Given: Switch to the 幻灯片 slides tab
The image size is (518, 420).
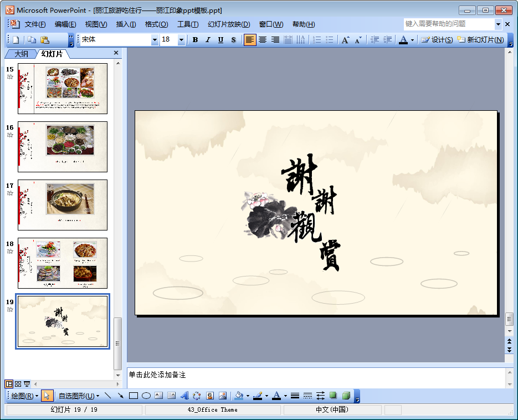Looking at the screenshot, I should pos(52,54).
